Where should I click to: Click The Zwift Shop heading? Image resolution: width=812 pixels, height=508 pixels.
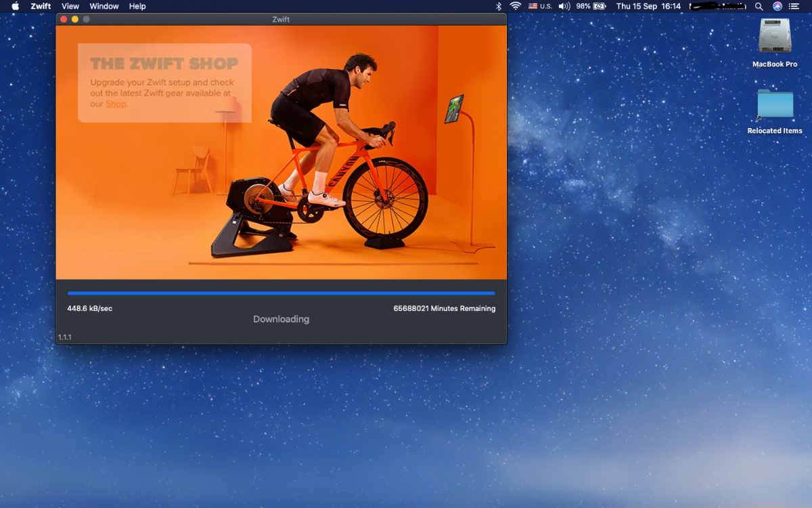(x=164, y=64)
